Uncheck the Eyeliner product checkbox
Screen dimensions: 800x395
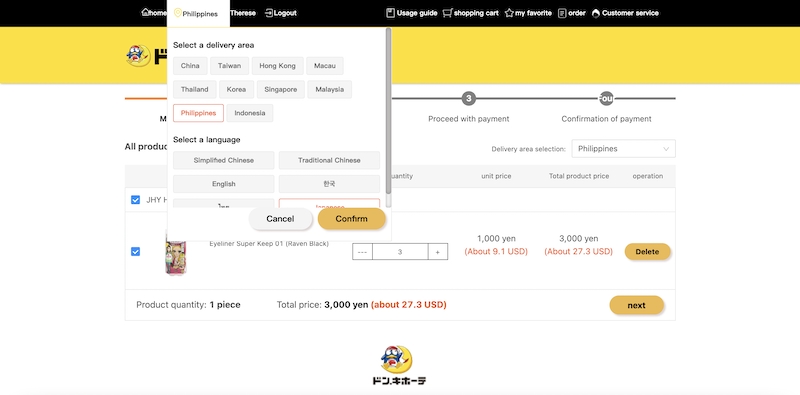pyautogui.click(x=135, y=252)
